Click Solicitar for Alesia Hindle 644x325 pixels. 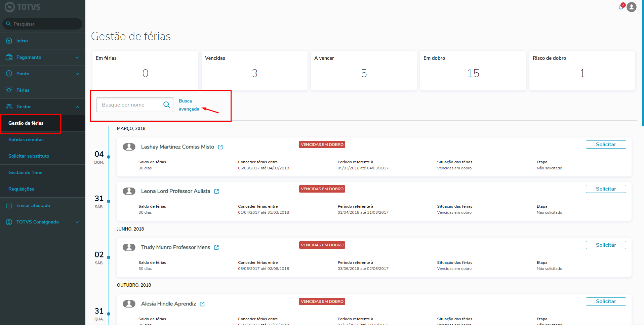(606, 301)
